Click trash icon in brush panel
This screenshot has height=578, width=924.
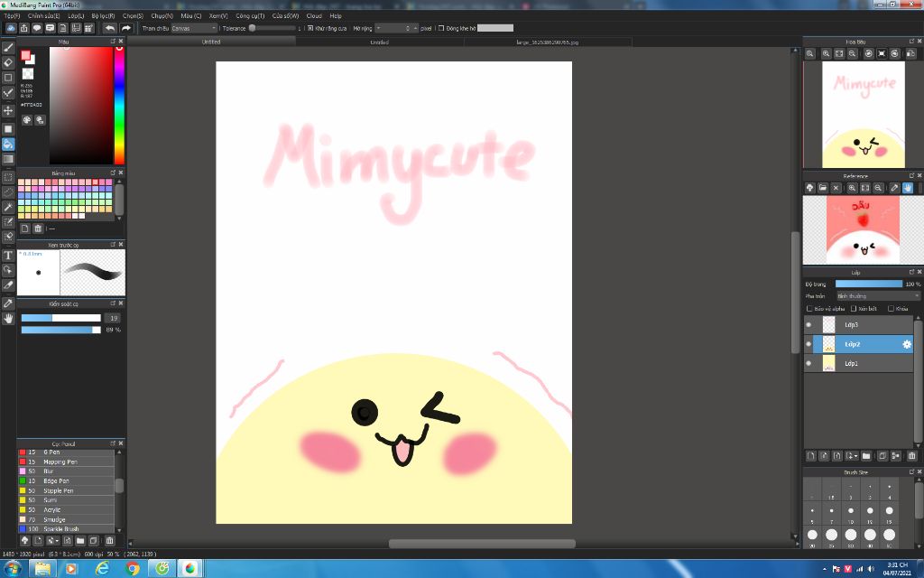(x=109, y=540)
